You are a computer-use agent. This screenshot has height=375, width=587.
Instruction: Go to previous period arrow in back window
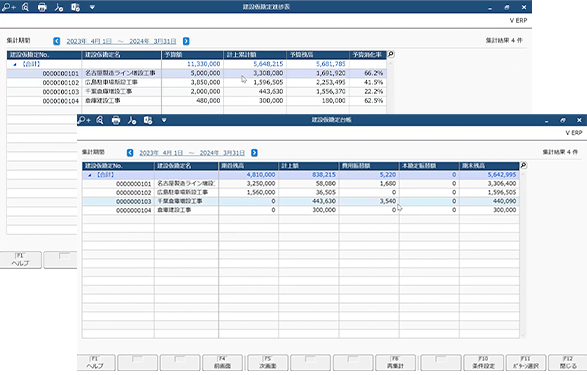coord(57,41)
